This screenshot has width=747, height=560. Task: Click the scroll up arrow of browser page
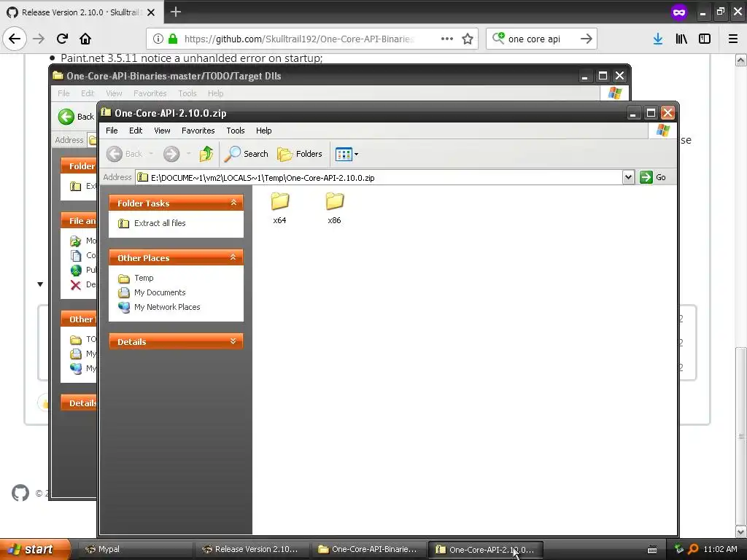point(741,60)
